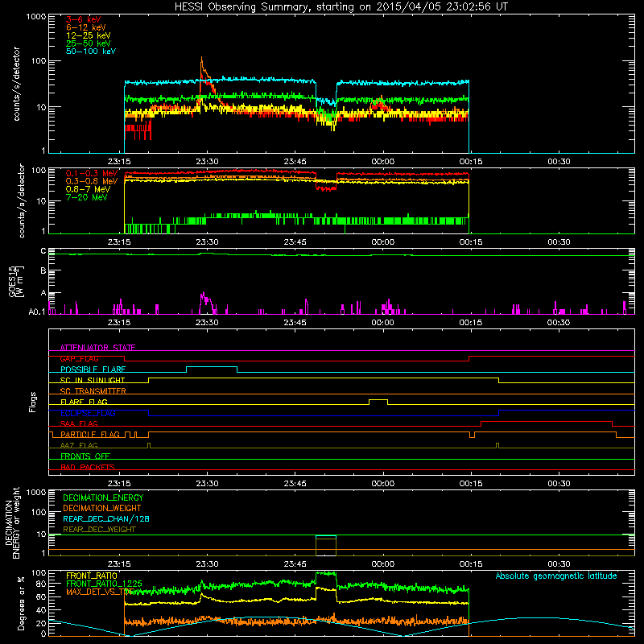
Task: Select the A0.1 tick label on GOES axis
Action: click(x=37, y=312)
